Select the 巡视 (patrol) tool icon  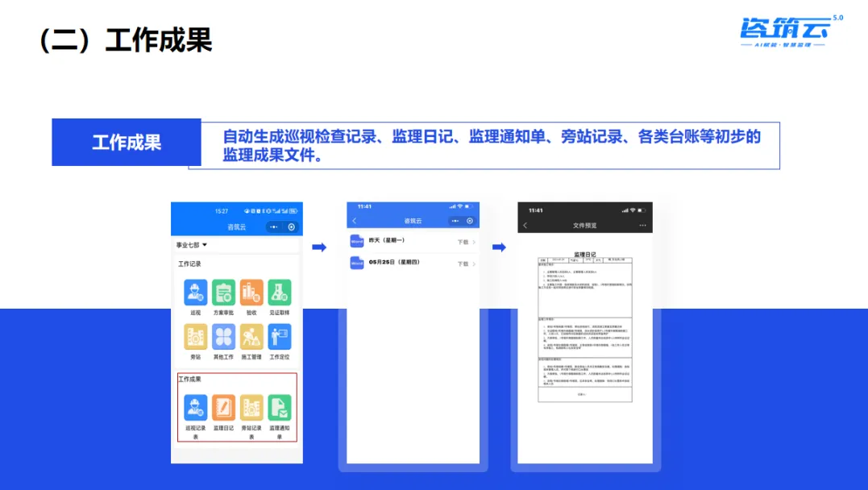coord(195,293)
